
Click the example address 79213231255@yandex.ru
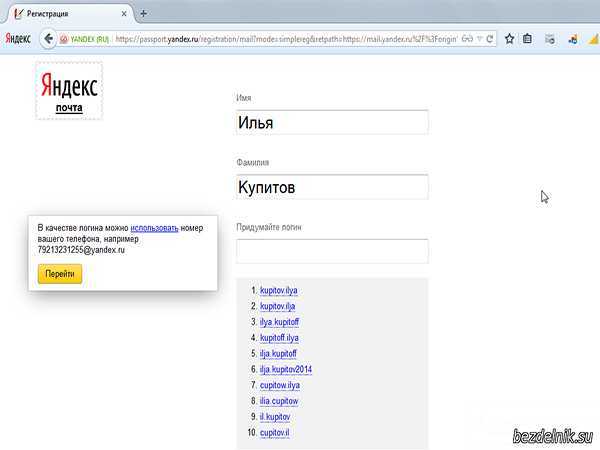pos(81,250)
